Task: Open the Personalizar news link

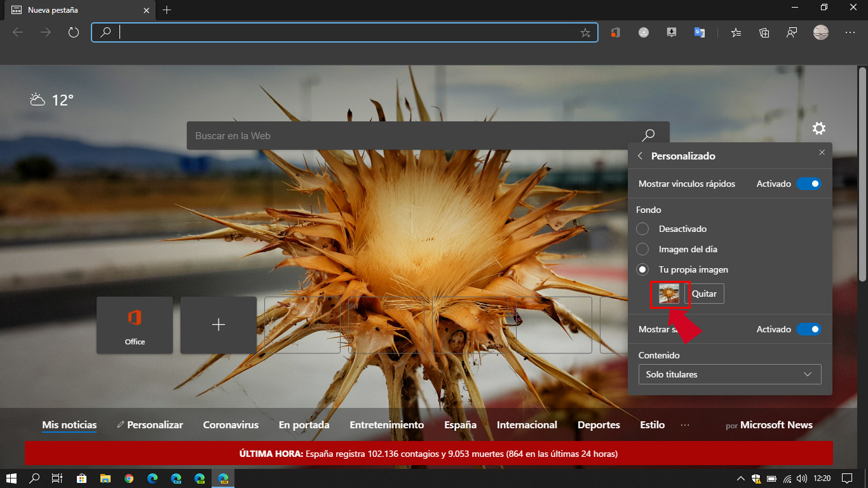Action: 154,424
